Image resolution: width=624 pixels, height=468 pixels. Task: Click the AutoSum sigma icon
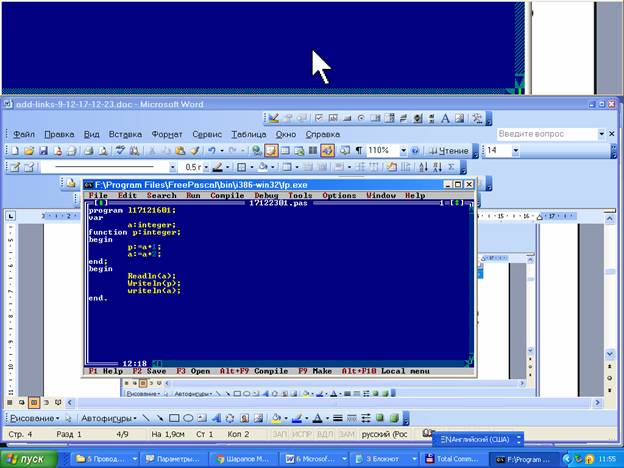click(x=451, y=167)
